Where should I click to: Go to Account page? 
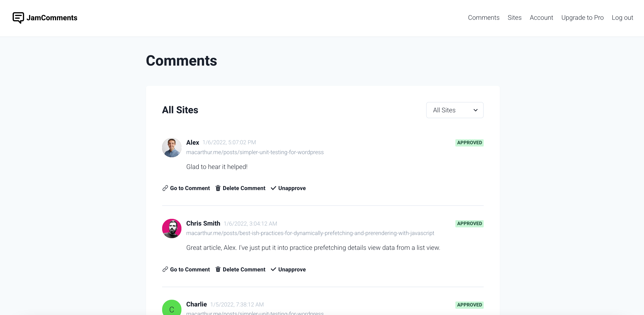[541, 18]
